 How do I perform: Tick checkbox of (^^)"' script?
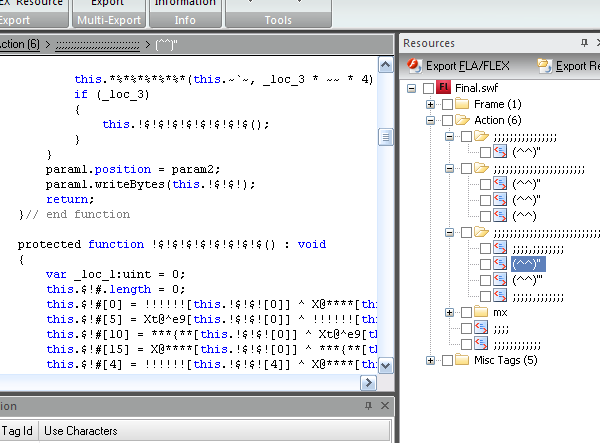(x=485, y=280)
